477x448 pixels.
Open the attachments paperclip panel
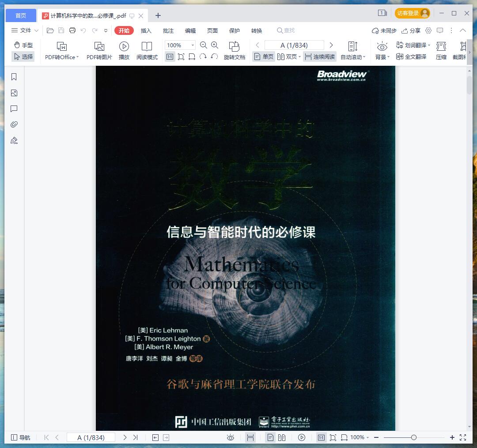[14, 124]
